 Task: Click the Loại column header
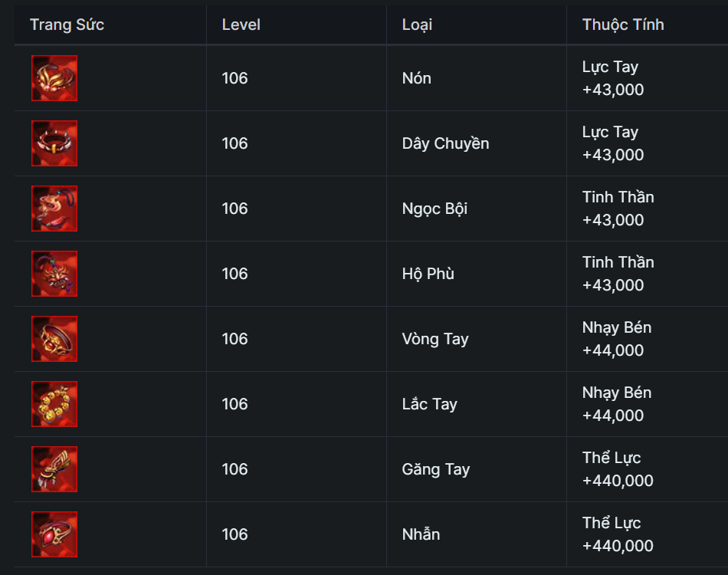coord(417,25)
